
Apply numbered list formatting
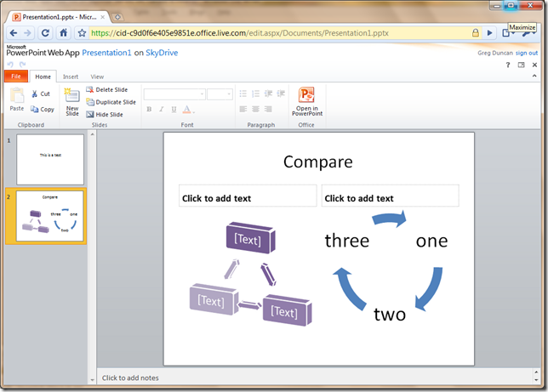click(255, 94)
